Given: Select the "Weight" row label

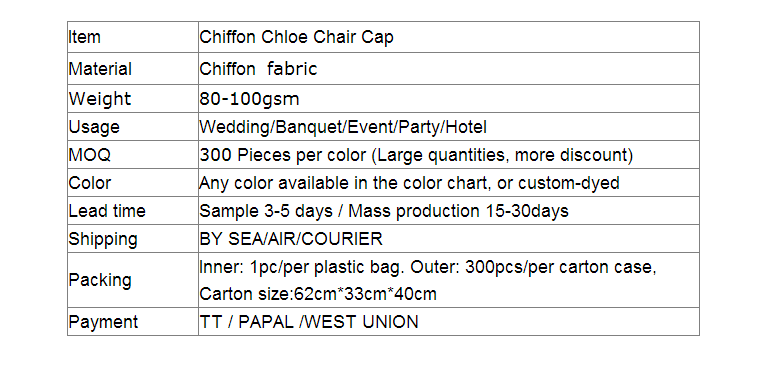Looking at the screenshot, I should click(100, 99).
